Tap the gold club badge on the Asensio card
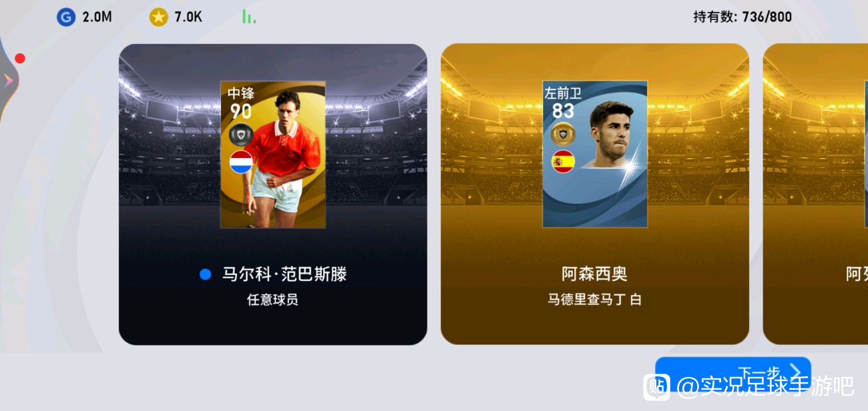The height and width of the screenshot is (411, 868). pyautogui.click(x=563, y=133)
